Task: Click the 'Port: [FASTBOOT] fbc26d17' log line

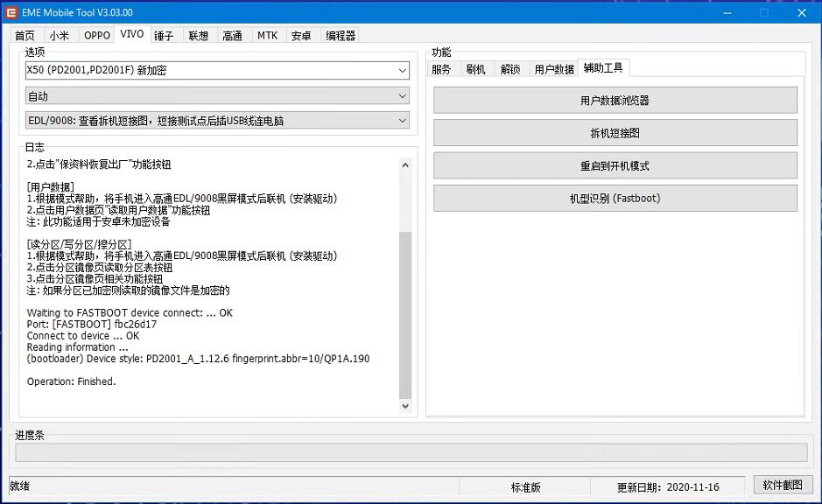Action: [92, 325]
